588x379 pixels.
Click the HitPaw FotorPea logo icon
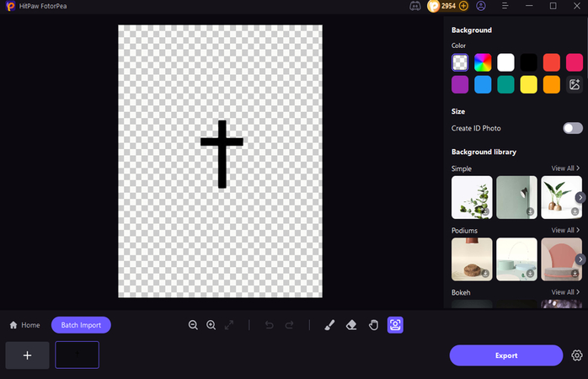pos(10,6)
